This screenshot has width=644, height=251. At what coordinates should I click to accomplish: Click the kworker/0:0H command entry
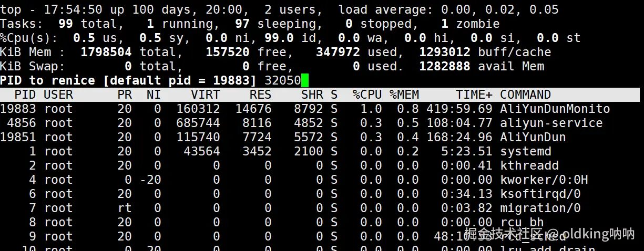tap(544, 180)
